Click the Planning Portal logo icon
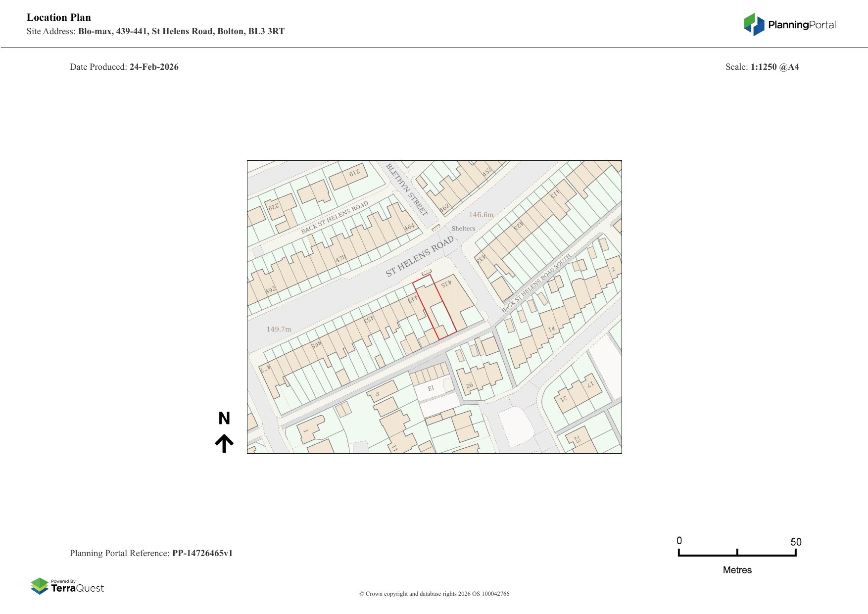The image size is (868, 614). pos(754,24)
